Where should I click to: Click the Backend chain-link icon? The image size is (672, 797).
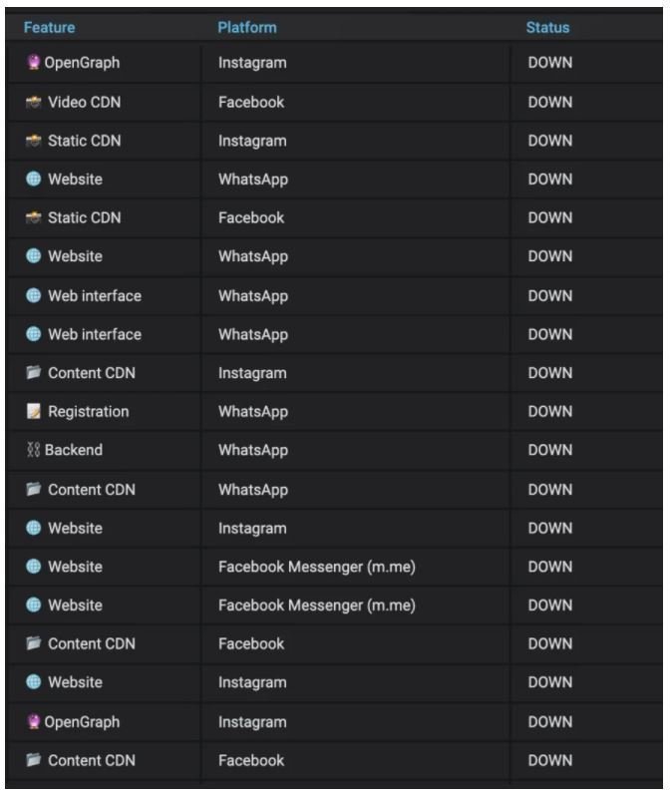(33, 450)
